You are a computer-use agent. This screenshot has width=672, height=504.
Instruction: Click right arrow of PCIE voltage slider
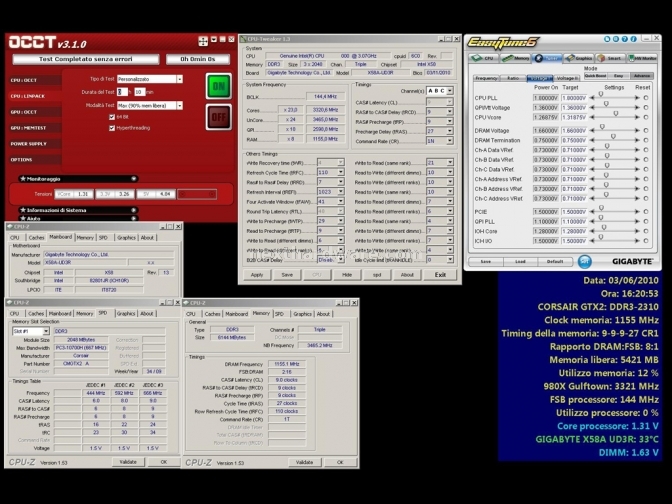click(x=637, y=212)
